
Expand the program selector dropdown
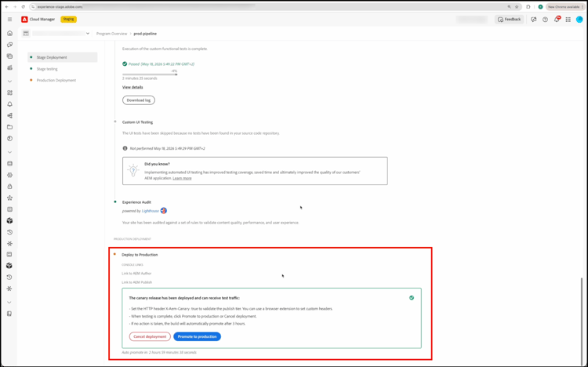point(88,34)
